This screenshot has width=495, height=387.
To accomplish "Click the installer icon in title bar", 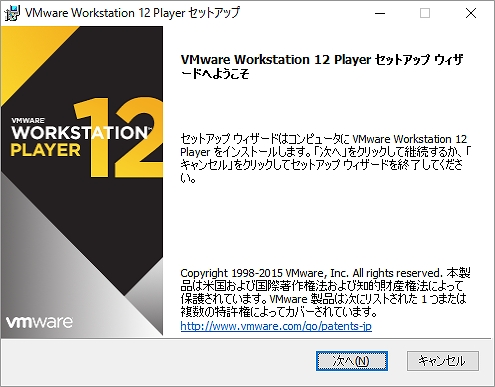I will pos(13,13).
